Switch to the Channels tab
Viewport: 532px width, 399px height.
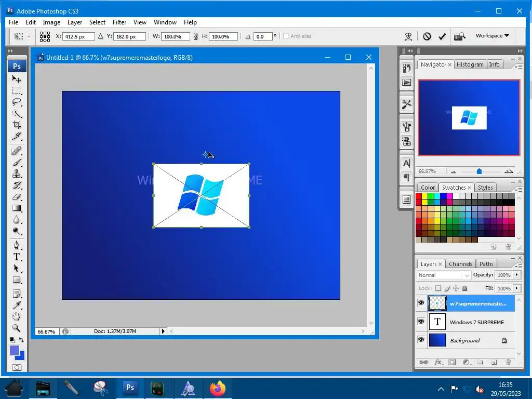[x=460, y=264]
